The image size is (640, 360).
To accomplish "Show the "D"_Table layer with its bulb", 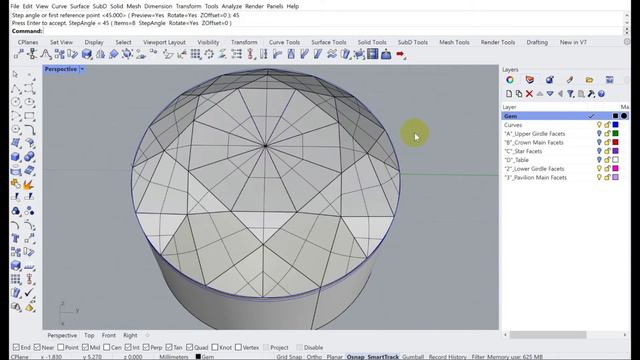I will [599, 160].
